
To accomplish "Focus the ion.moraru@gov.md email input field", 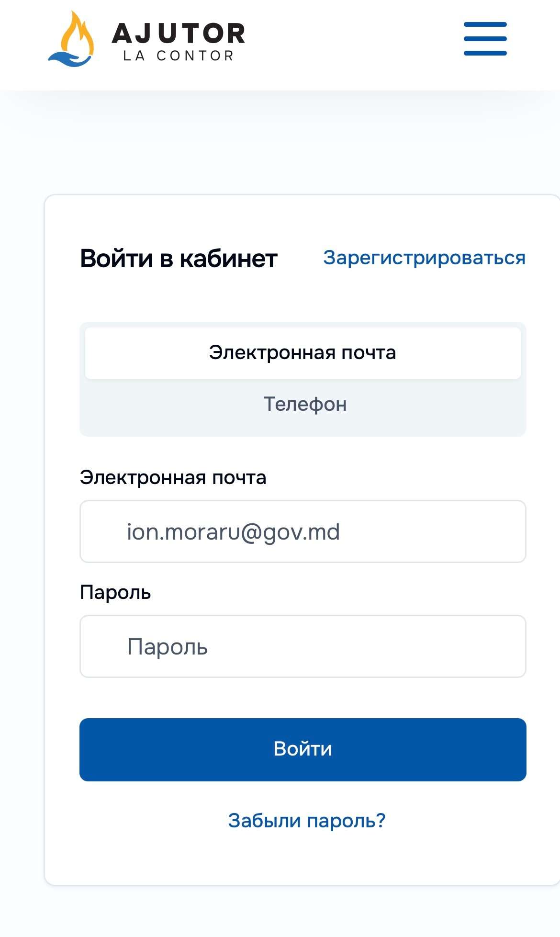I will (302, 531).
